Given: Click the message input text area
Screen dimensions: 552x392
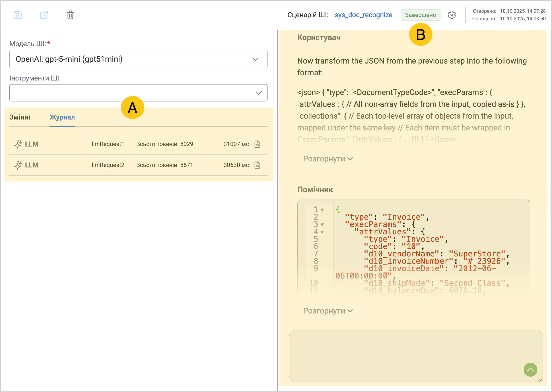Looking at the screenshot, I should tap(416, 356).
